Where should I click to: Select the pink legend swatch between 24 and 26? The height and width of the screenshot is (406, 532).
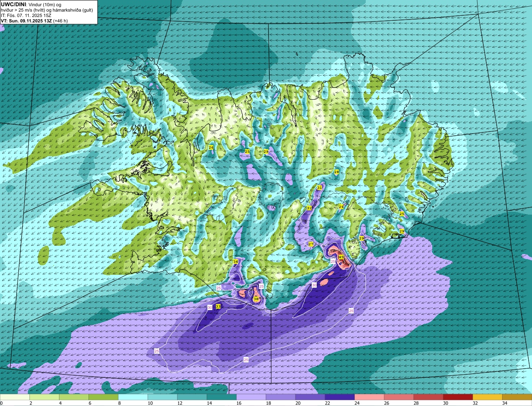pos(369,397)
